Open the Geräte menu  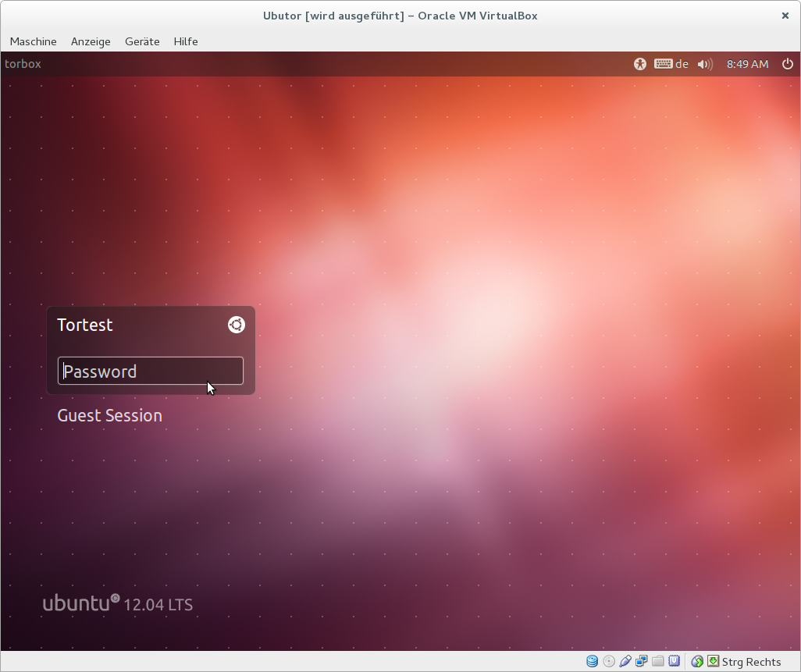click(142, 41)
